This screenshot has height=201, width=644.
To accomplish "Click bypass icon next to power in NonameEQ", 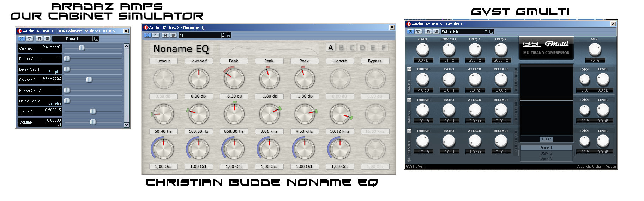I will click(156, 35).
